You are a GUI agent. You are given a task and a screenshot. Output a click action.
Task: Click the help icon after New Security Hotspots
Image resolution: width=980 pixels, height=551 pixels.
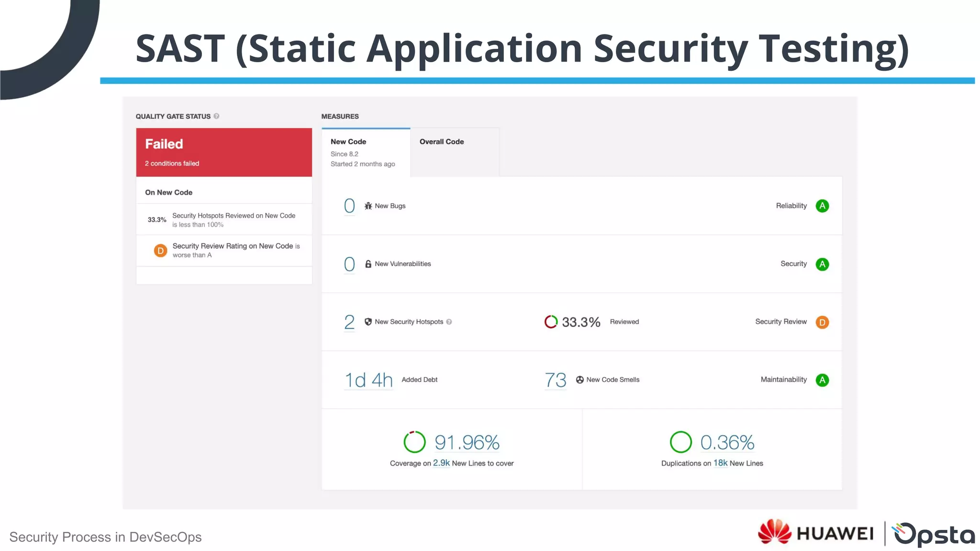coord(449,322)
